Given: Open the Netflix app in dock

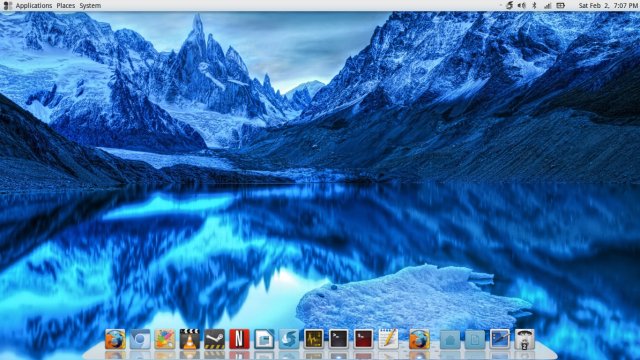Looking at the screenshot, I should click(x=239, y=339).
